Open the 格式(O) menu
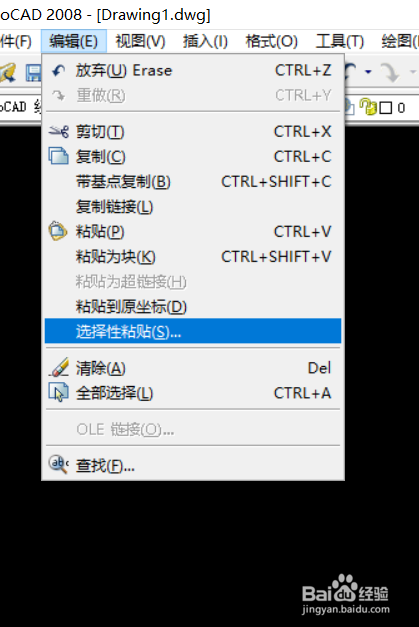419x627 pixels. point(271,41)
